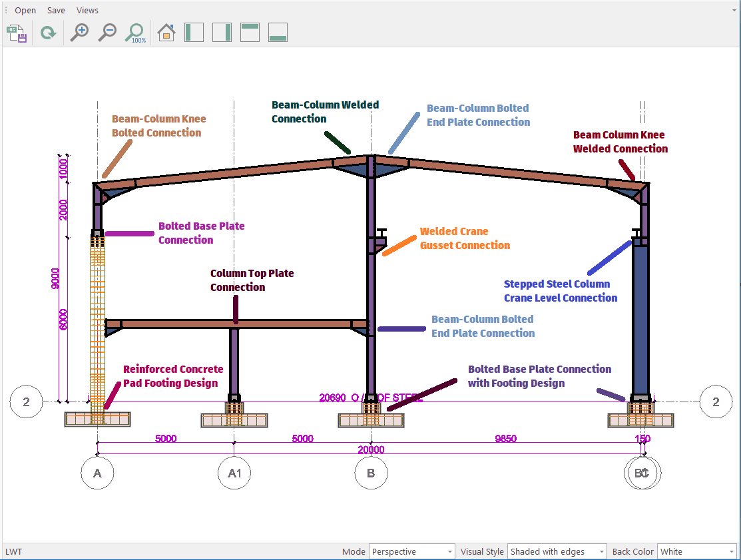Click the Welded Crane Gusset Connection label
Image resolution: width=741 pixels, height=560 pixels.
pos(464,238)
